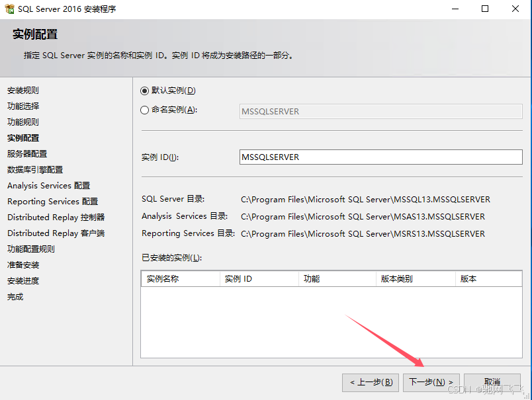The width and height of the screenshot is (532, 400).
Task: Click the MSAS13.MSSQLSERVER directory path text
Action: click(363, 217)
